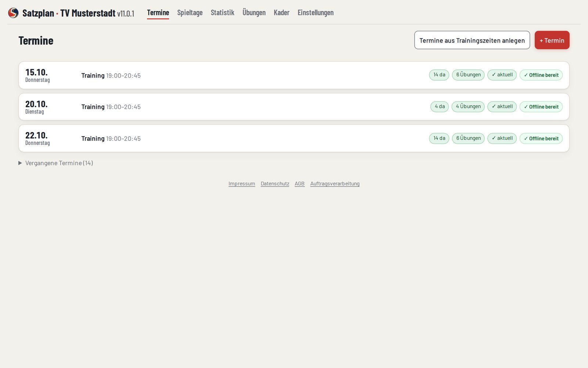Open the Datenschutz link
Screen dimensions: 588x368
[x=275, y=184]
